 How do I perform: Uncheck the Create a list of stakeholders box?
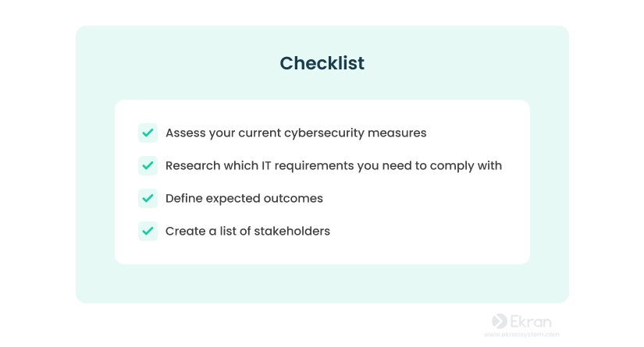point(148,232)
